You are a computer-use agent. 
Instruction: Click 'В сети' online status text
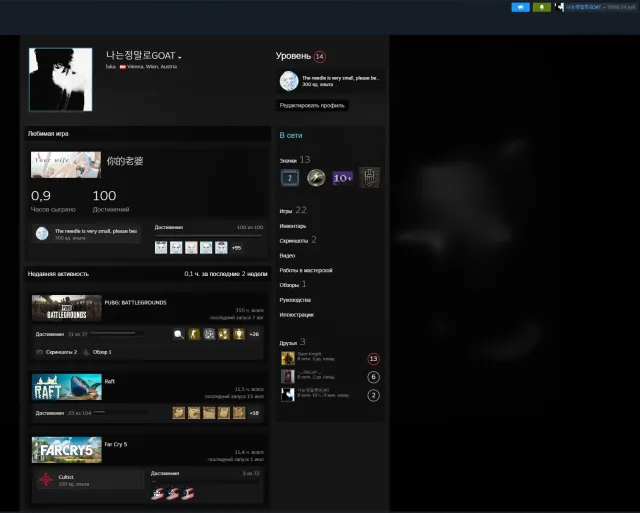[291, 135]
